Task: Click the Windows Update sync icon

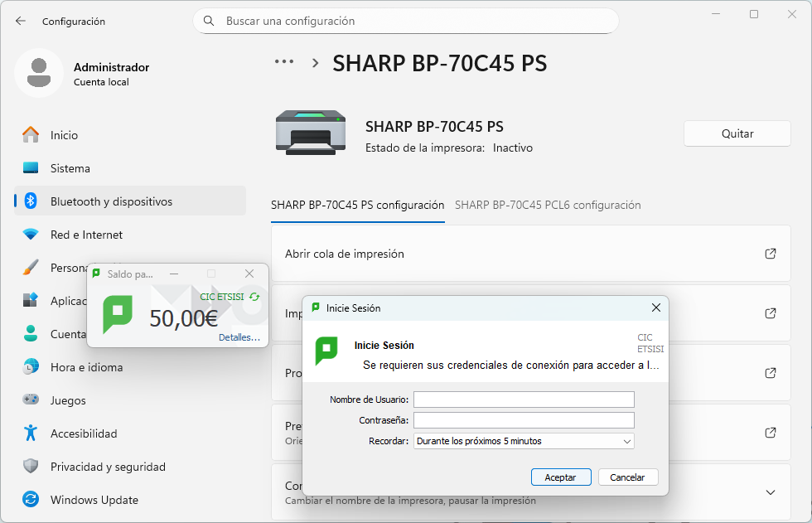Action: tap(31, 499)
